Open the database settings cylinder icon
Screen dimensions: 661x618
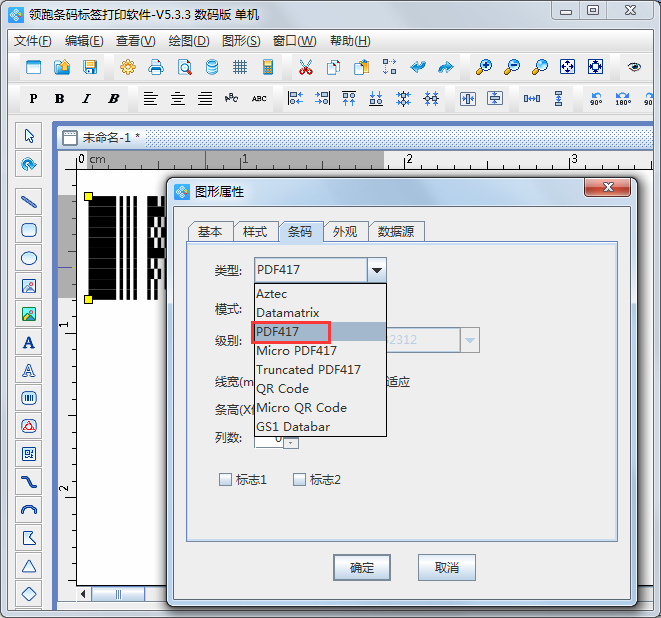(212, 67)
